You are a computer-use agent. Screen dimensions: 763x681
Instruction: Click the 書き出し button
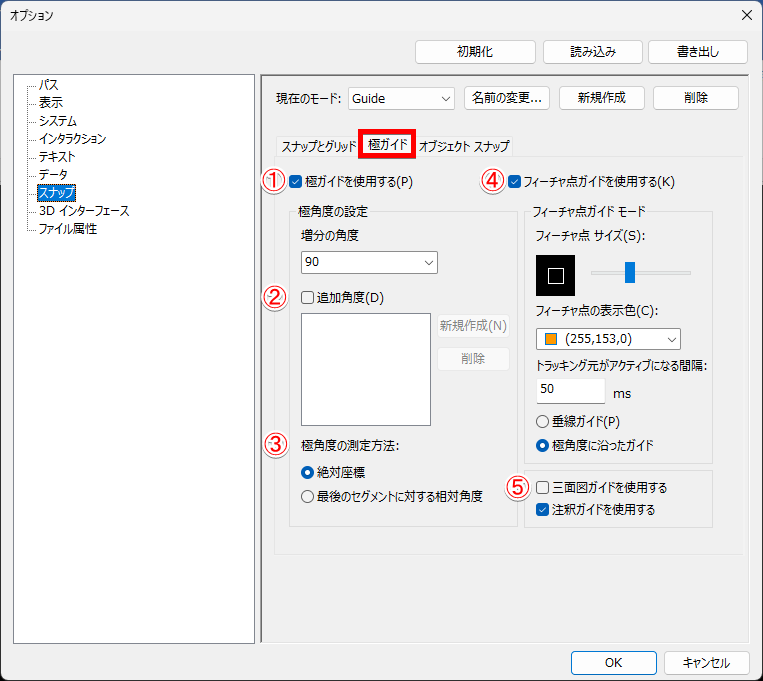[698, 52]
